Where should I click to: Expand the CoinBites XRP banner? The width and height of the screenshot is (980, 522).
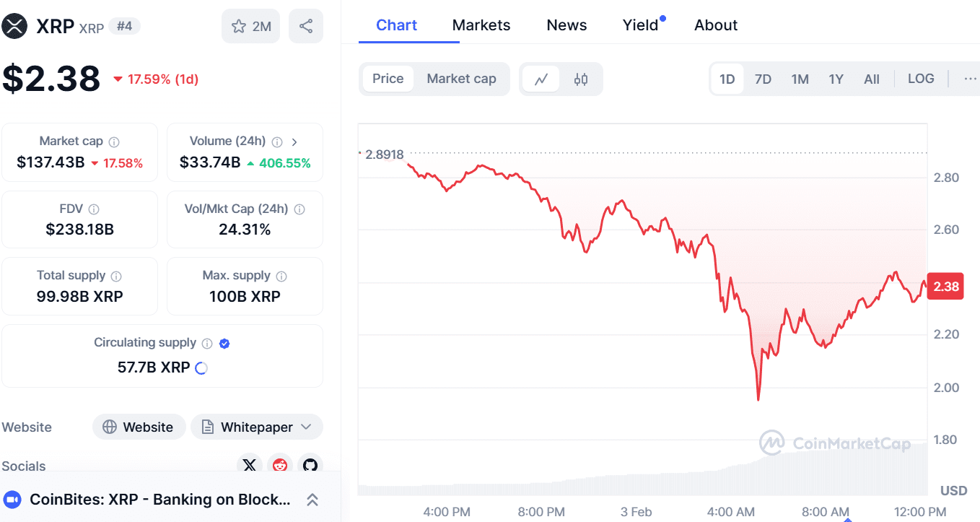coord(312,499)
